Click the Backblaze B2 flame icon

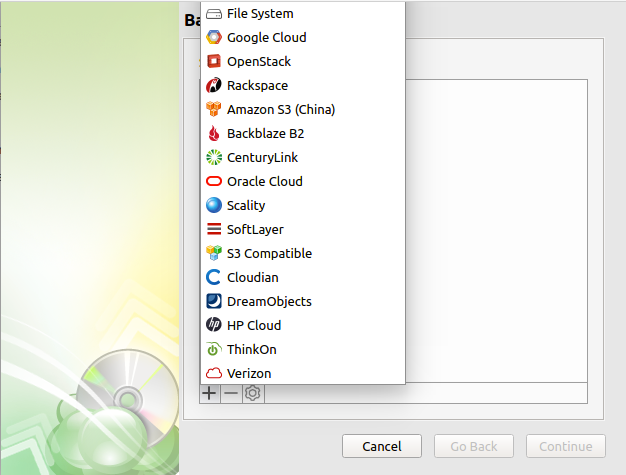pyautogui.click(x=213, y=134)
